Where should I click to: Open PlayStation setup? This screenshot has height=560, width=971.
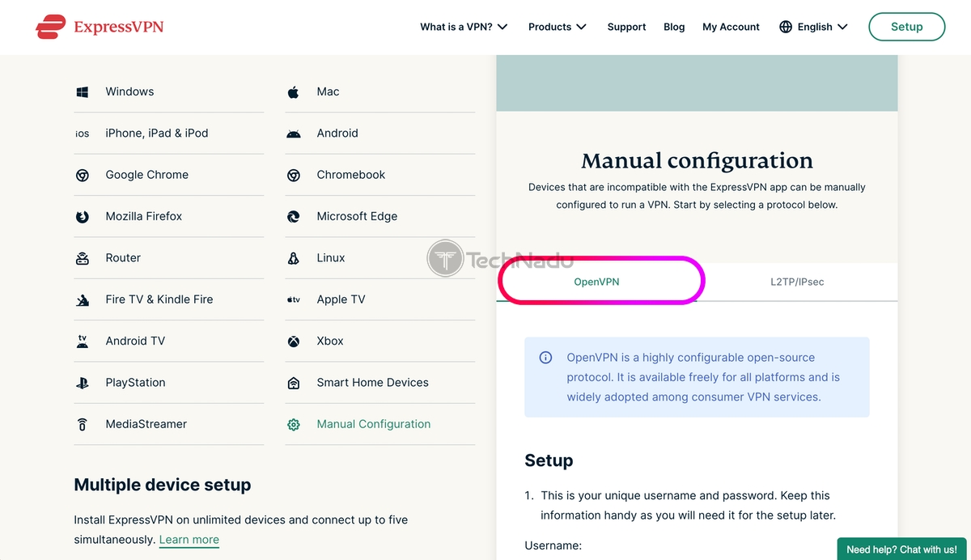point(168,383)
